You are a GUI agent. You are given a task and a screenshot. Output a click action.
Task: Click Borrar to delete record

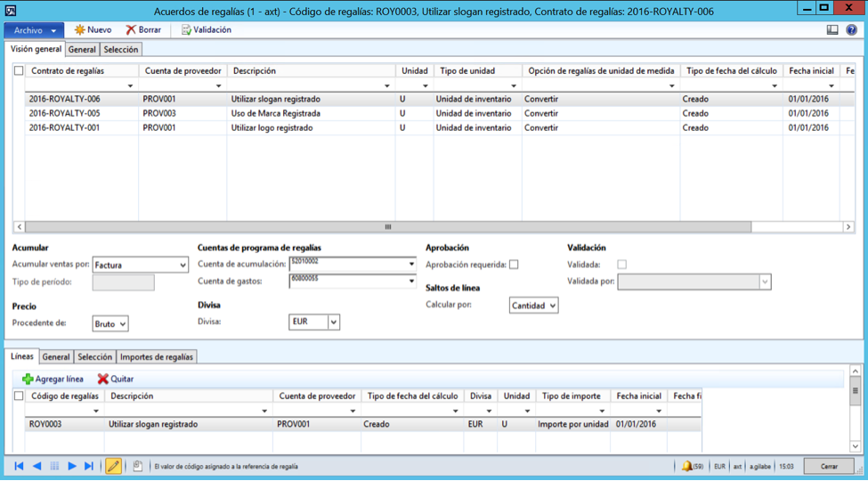(143, 30)
